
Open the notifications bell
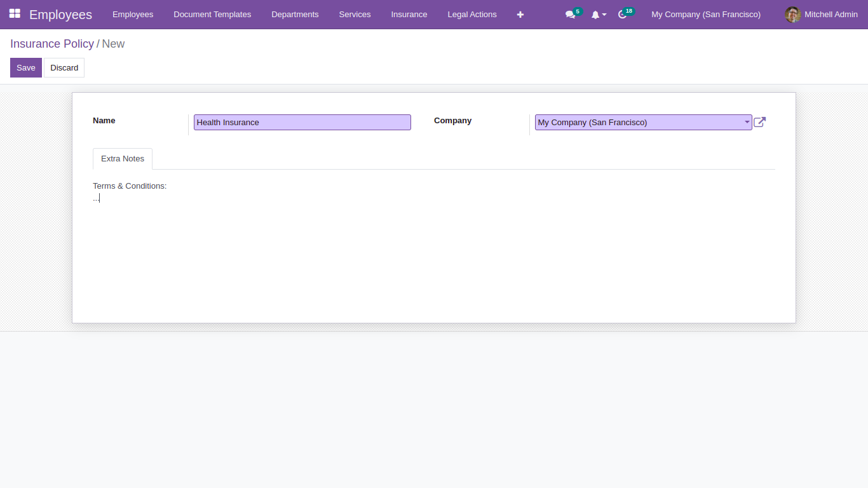coord(596,15)
